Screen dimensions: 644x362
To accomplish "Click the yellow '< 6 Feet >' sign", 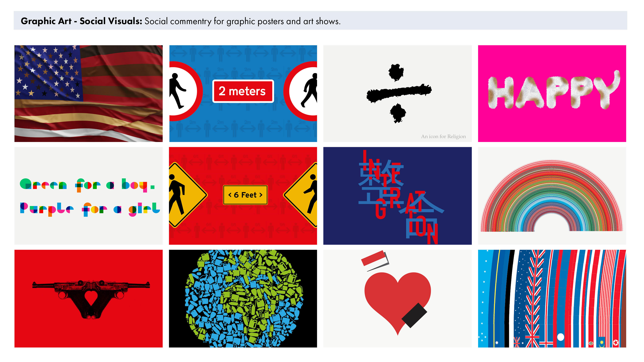I will (x=245, y=195).
